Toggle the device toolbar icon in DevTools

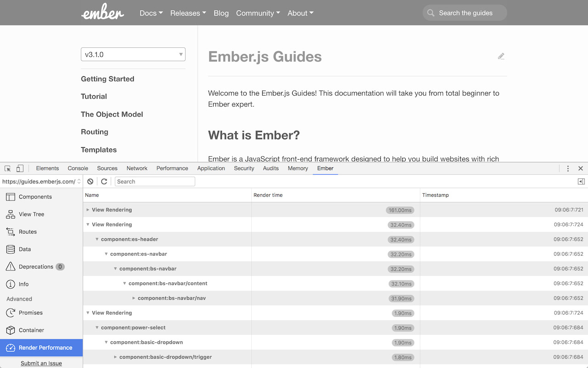tap(19, 168)
